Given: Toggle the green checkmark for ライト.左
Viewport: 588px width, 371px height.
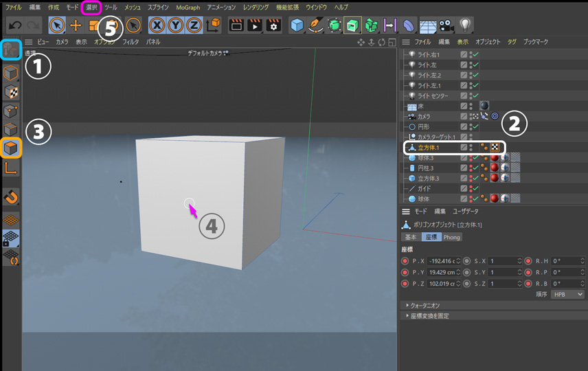Looking at the screenshot, I should click(475, 65).
